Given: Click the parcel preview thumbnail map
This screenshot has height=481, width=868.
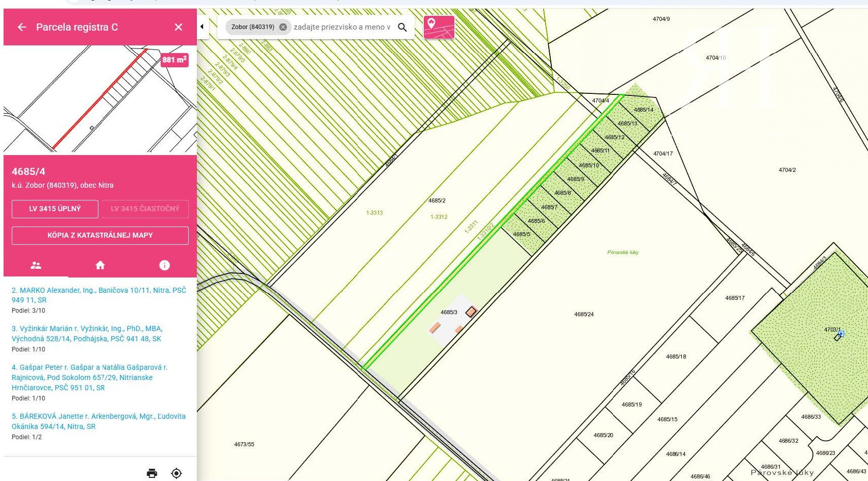Looking at the screenshot, I should coord(100,99).
